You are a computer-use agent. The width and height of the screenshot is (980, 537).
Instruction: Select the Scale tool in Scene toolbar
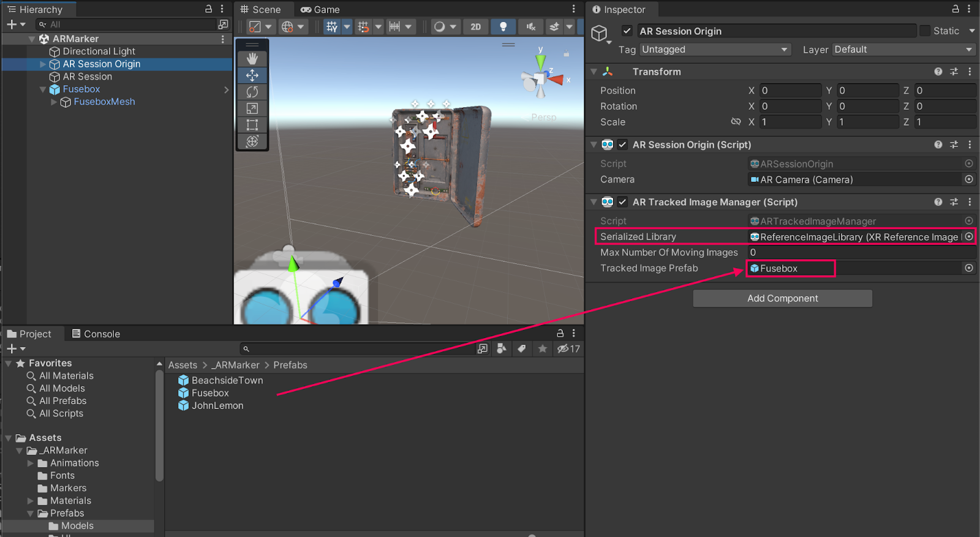pos(252,108)
